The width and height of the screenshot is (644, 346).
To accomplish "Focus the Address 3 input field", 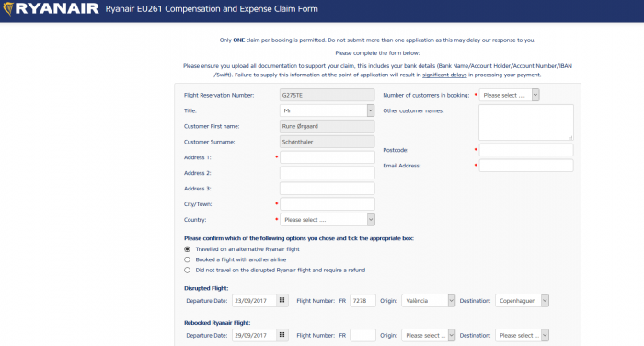I will (328, 189).
